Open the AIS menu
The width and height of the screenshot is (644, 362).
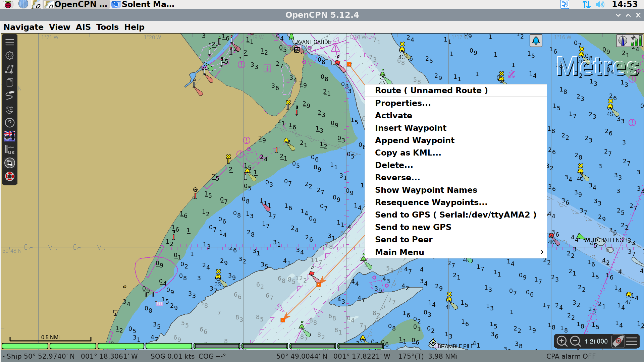tap(83, 27)
